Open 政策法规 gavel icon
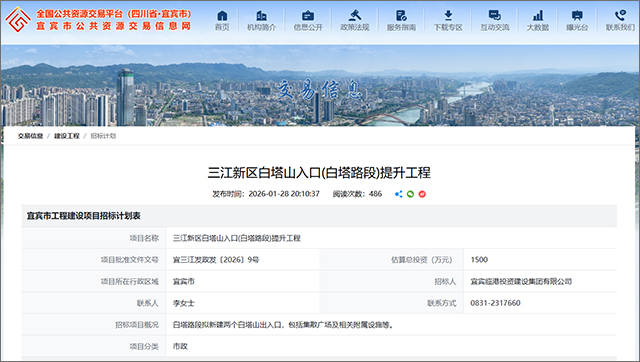 point(355,16)
